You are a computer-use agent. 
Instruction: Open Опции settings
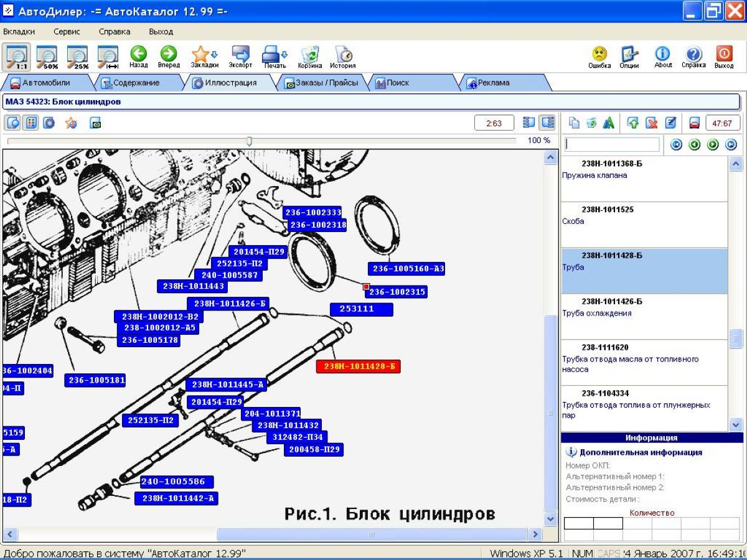coord(629,57)
